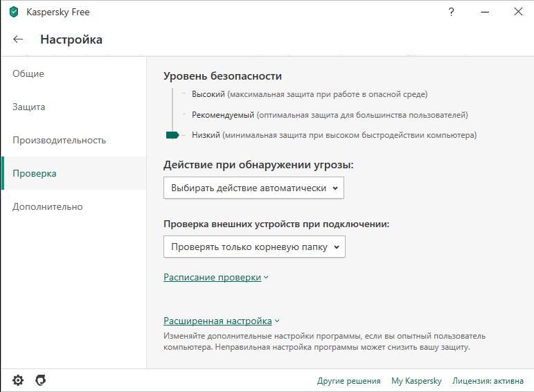
Task: Open the Проверять только корневую папку dropdown
Action: [254, 247]
